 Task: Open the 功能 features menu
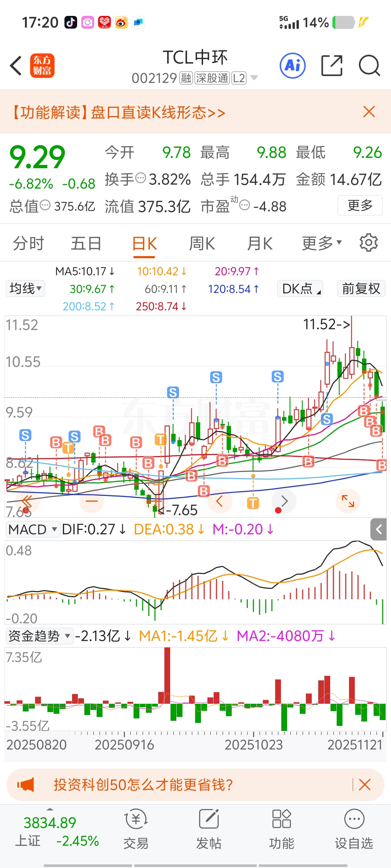pos(282,829)
